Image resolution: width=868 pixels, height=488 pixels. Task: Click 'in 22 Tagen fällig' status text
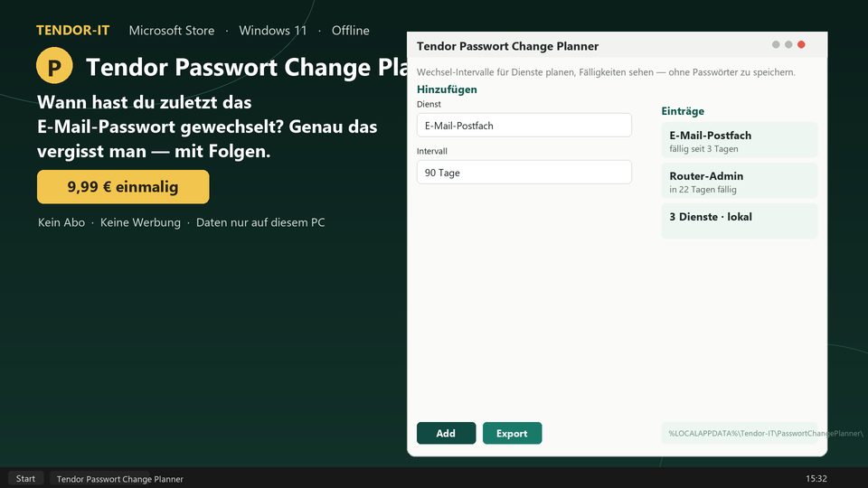coord(703,190)
